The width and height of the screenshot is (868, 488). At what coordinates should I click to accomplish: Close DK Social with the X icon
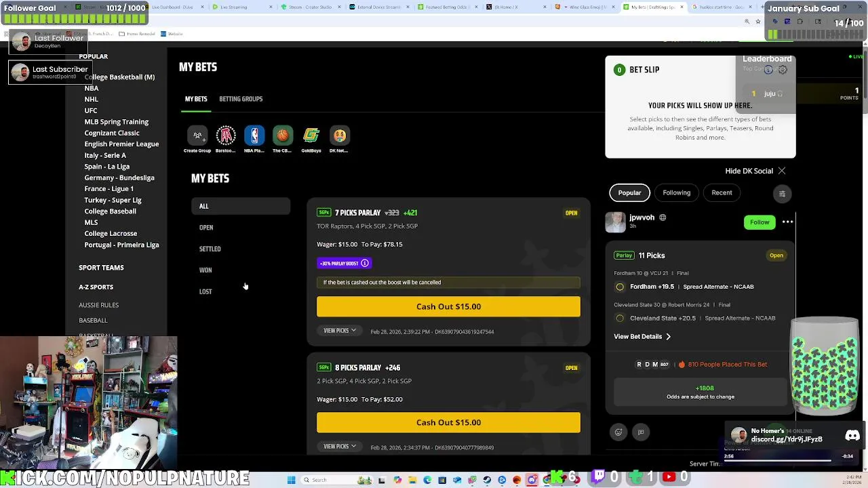point(782,171)
